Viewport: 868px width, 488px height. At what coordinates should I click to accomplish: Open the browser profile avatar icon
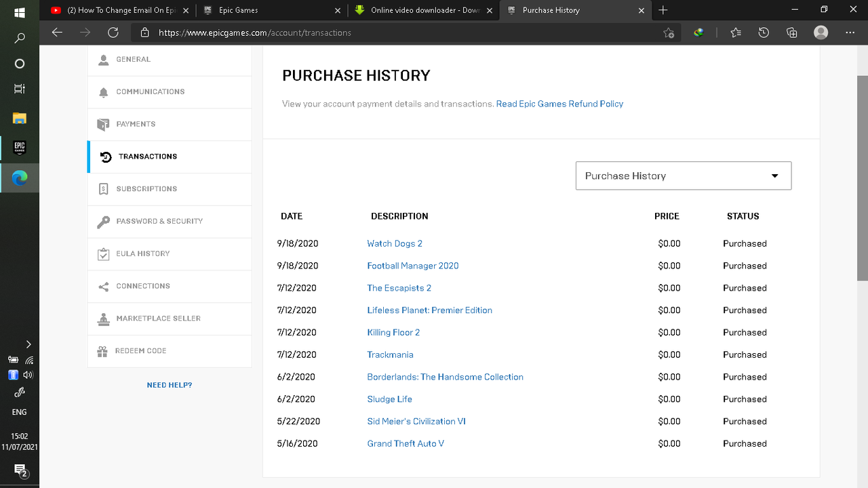(821, 33)
